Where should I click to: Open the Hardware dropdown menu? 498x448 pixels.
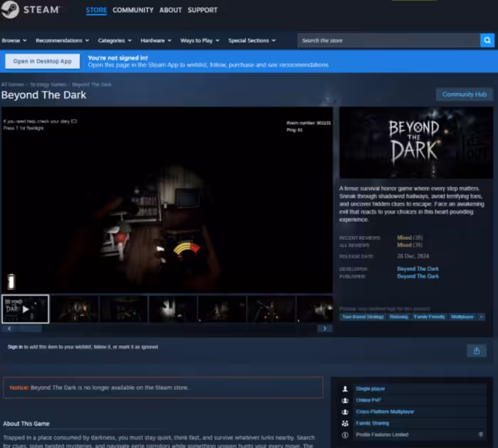(156, 41)
